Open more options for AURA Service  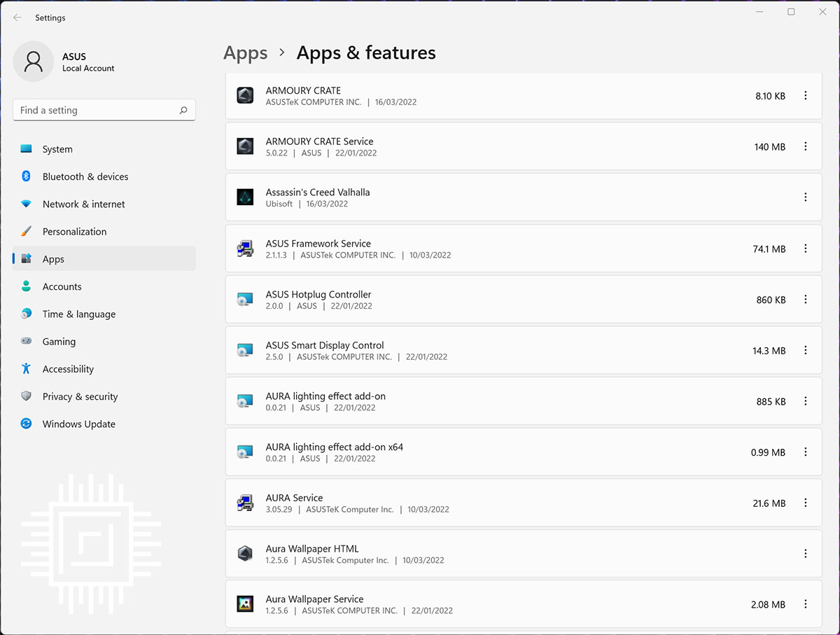(x=806, y=503)
